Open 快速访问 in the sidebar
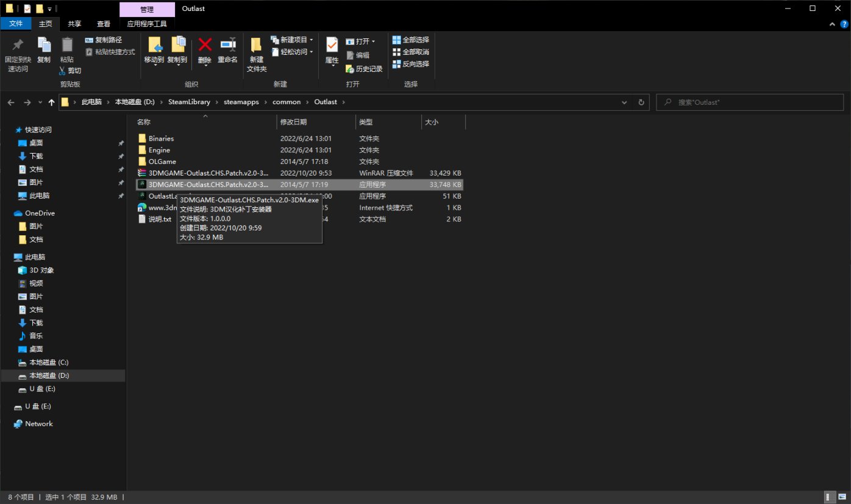Viewport: 851px width, 504px height. click(38, 130)
